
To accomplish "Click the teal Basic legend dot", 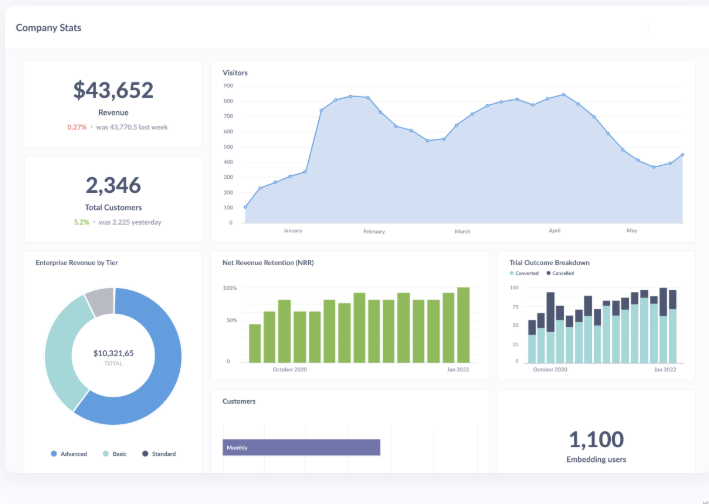I will coord(106,454).
